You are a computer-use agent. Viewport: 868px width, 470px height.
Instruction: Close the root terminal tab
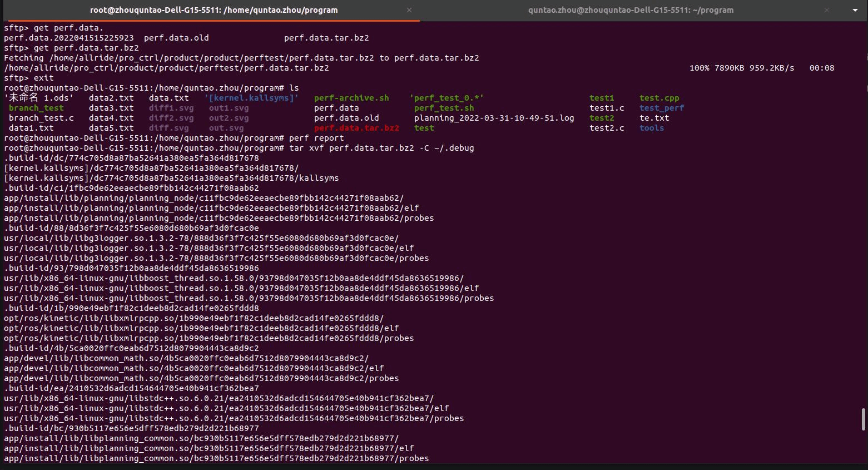[409, 10]
